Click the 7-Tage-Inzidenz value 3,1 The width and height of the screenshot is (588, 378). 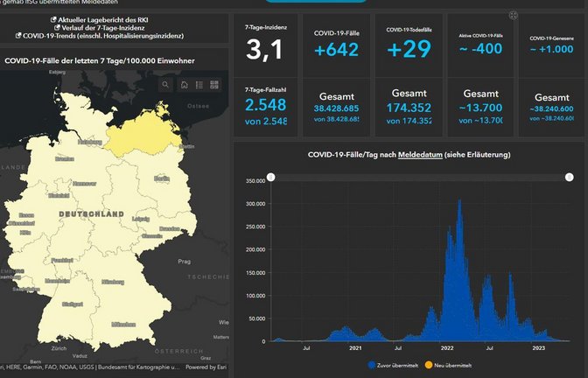(x=265, y=50)
